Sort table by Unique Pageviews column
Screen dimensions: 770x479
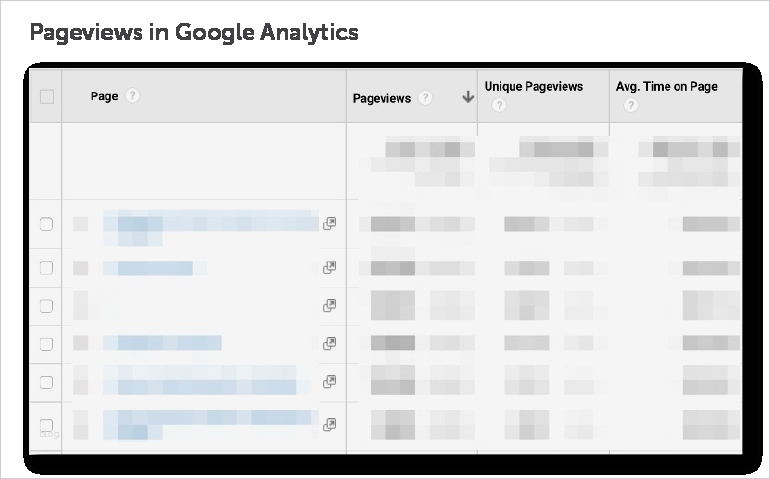pos(533,87)
